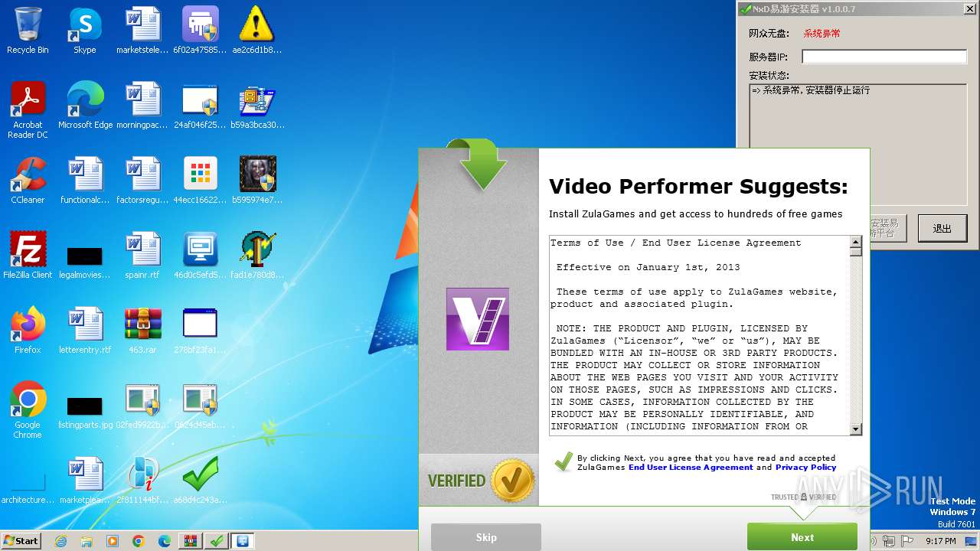Image resolution: width=980 pixels, height=551 pixels.
Task: Select the 278bf23fa1 window icon
Action: tap(200, 331)
